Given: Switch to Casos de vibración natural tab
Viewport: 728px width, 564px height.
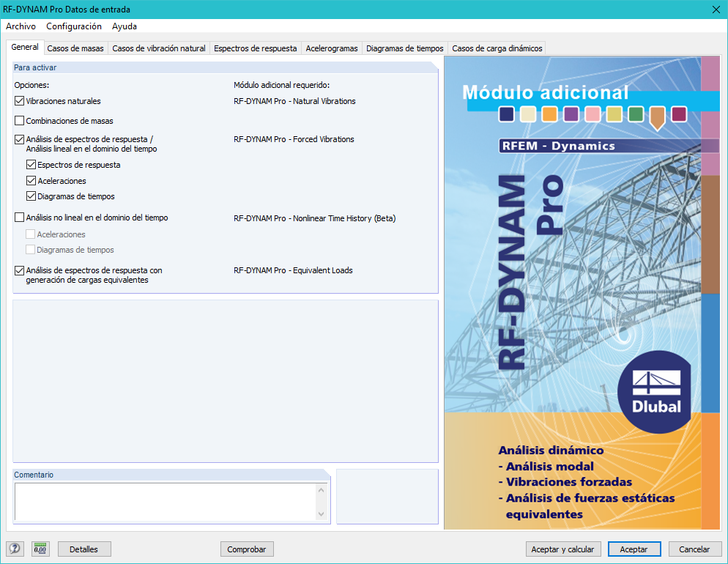Looking at the screenshot, I should 159,48.
